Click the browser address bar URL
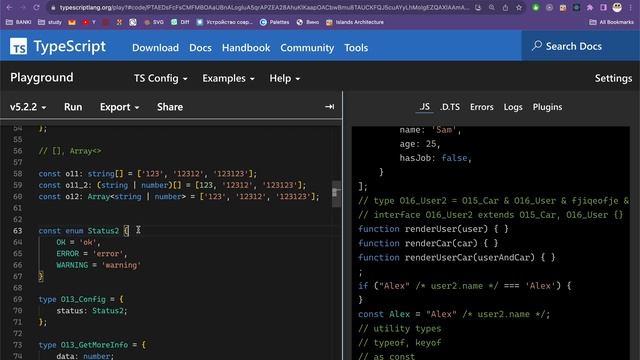640x360 pixels. coord(264,7)
